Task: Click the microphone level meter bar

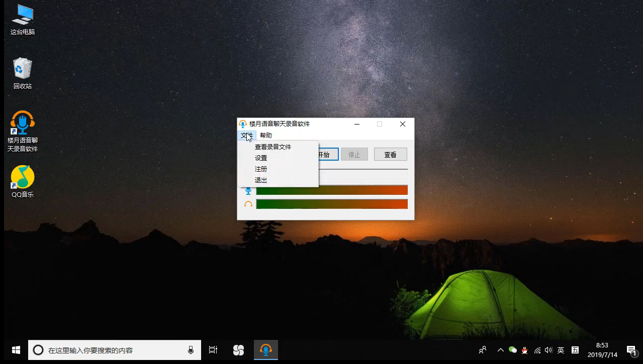Action: click(332, 190)
